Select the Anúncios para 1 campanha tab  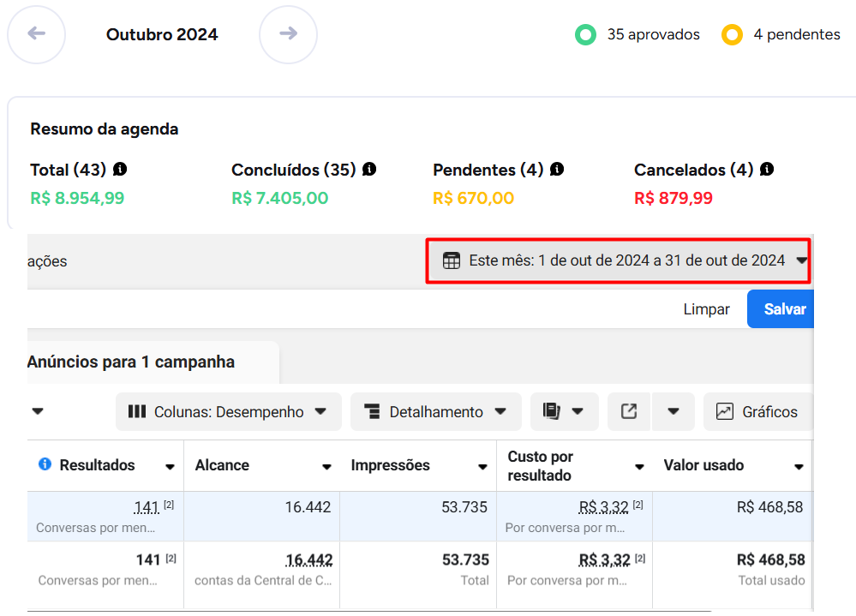pos(131,362)
